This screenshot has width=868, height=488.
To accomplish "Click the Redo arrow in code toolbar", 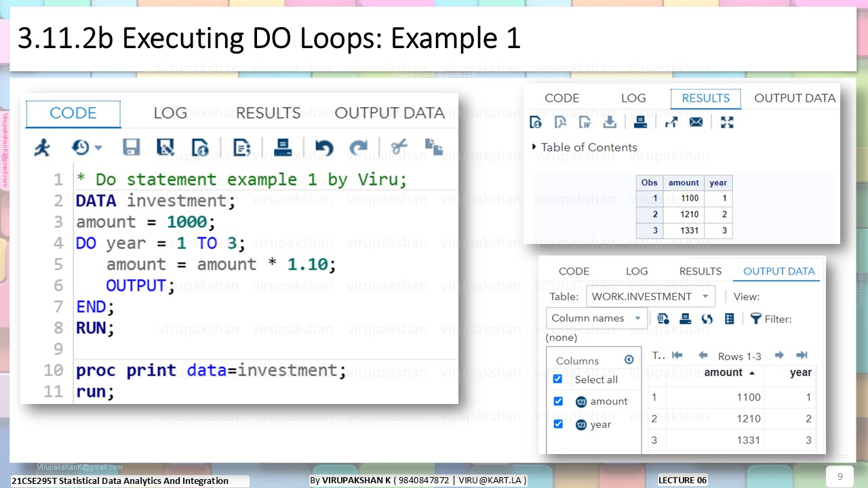I will click(358, 147).
